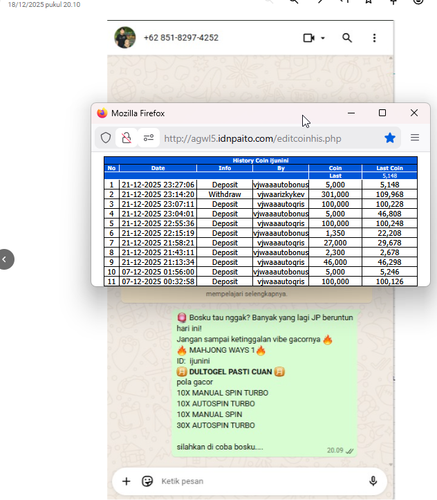Open contact profile photo
This screenshot has height=500, width=437.
tap(125, 38)
